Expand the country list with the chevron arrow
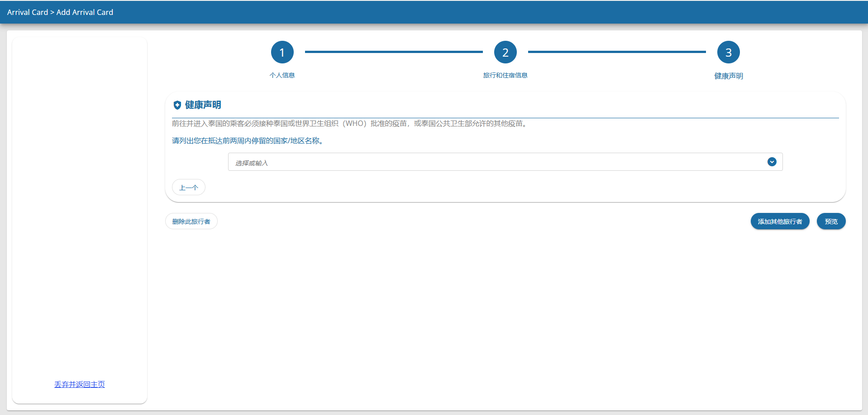Screen dimensions: 868x415 [772, 162]
